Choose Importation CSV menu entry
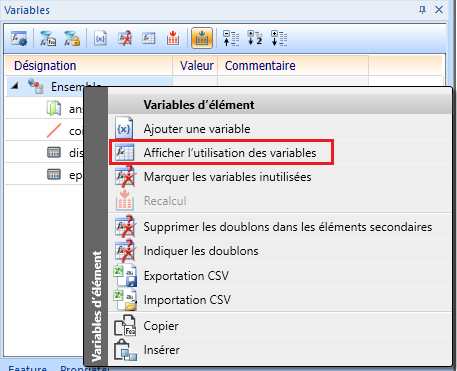This screenshot has height=371, width=457. tap(280, 300)
